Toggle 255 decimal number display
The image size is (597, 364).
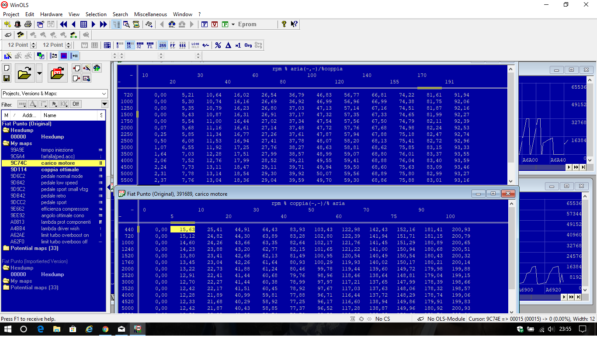163,45
